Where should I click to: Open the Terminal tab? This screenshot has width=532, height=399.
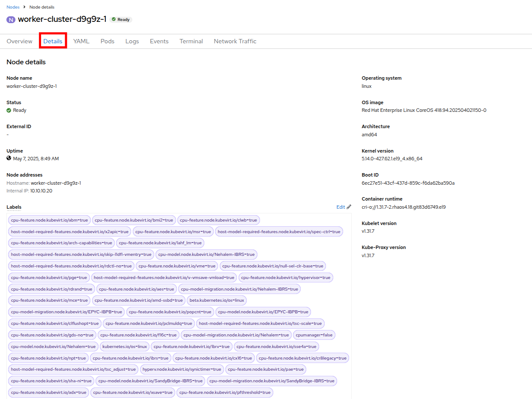(191, 42)
